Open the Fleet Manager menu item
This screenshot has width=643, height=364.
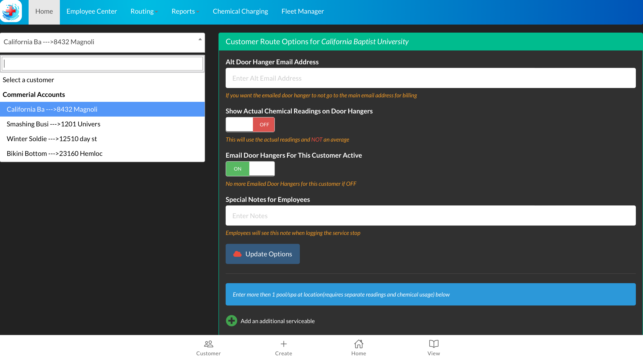click(x=302, y=11)
